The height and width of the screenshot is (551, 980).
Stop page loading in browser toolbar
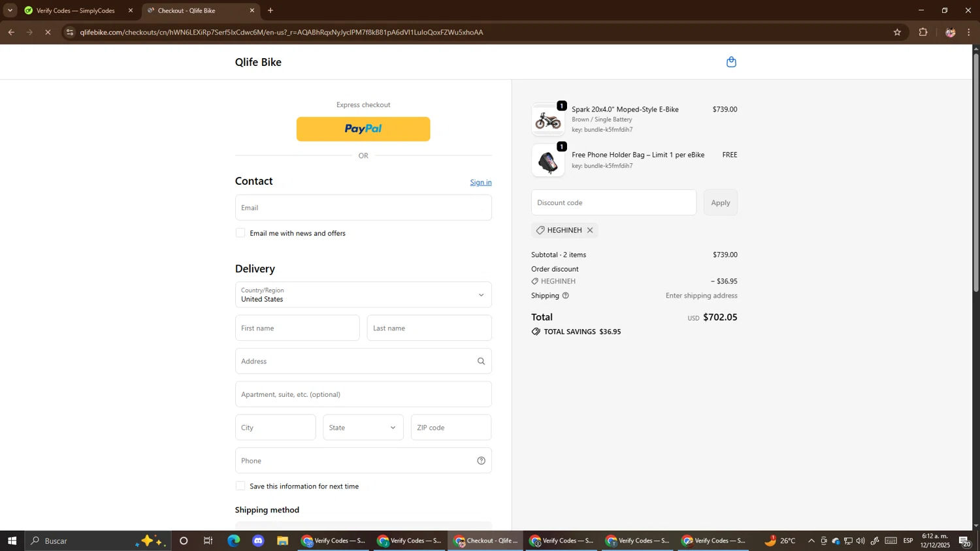point(48,32)
